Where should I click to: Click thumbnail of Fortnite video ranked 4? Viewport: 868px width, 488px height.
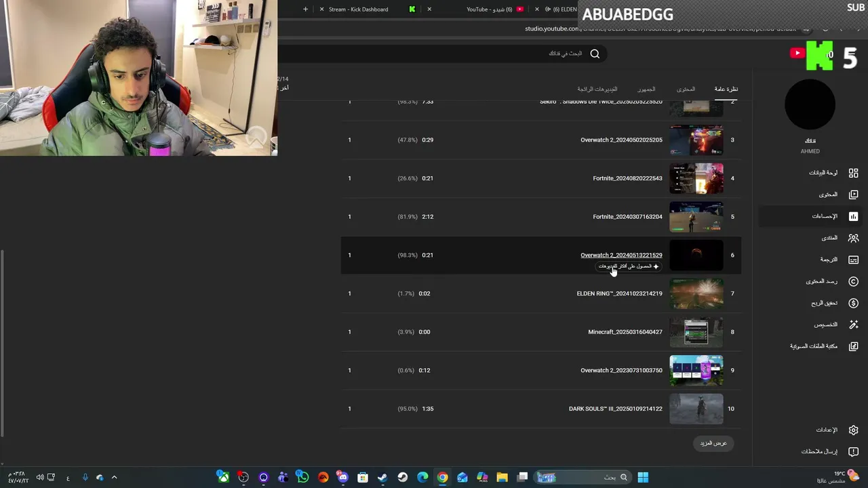[696, 178]
